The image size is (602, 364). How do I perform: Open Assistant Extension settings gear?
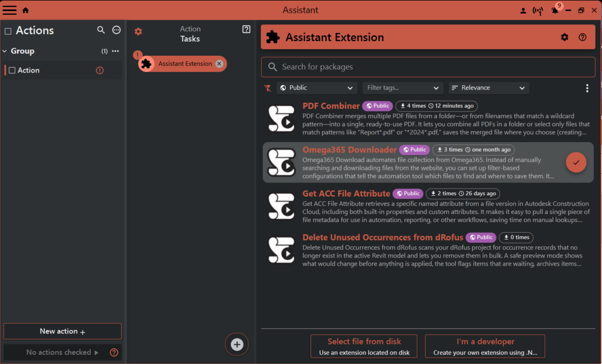(x=564, y=37)
